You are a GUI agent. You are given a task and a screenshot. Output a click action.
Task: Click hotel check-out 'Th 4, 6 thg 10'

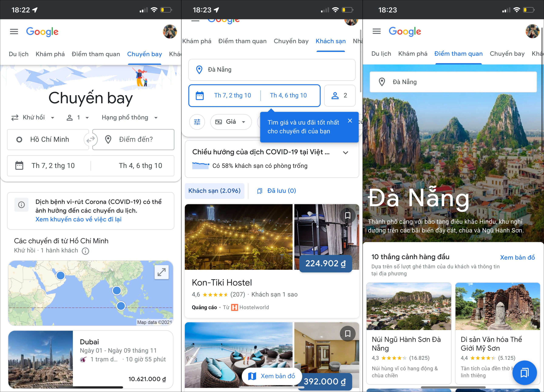[x=288, y=96]
